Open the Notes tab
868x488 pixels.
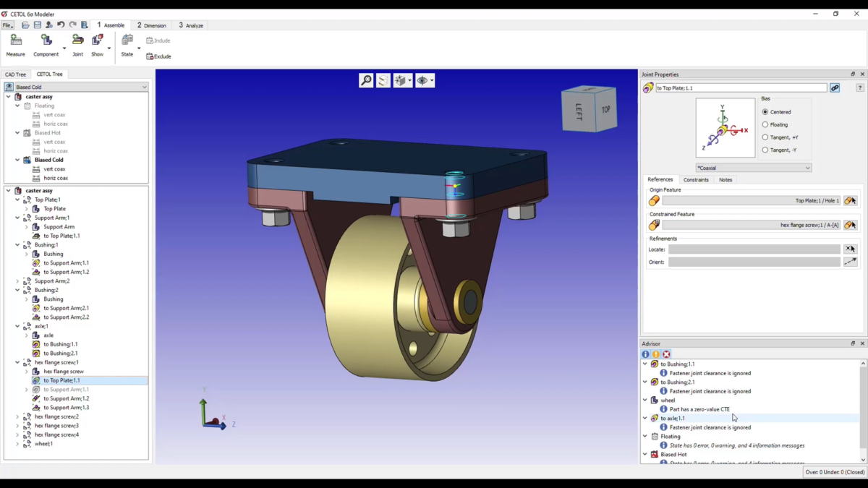click(x=726, y=179)
